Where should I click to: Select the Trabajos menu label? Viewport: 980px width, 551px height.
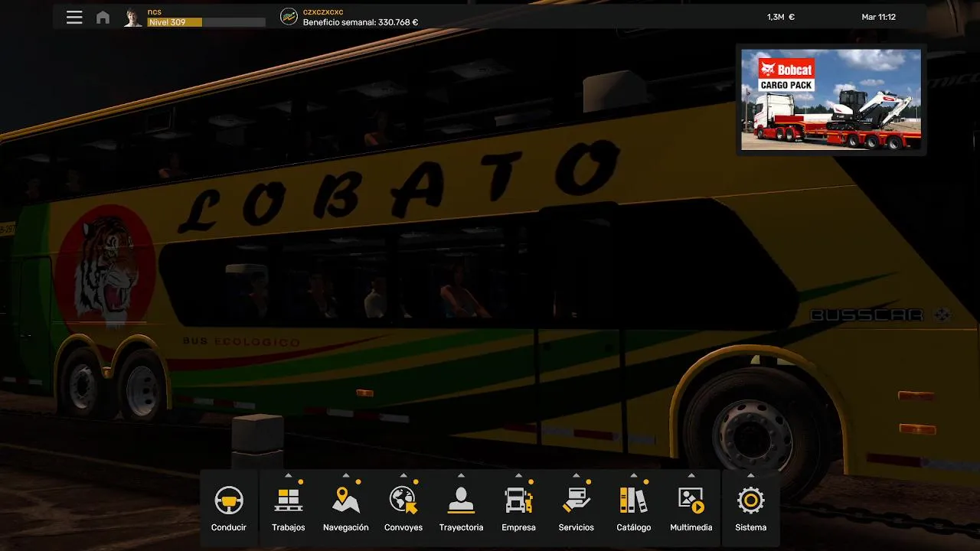pyautogui.click(x=289, y=527)
